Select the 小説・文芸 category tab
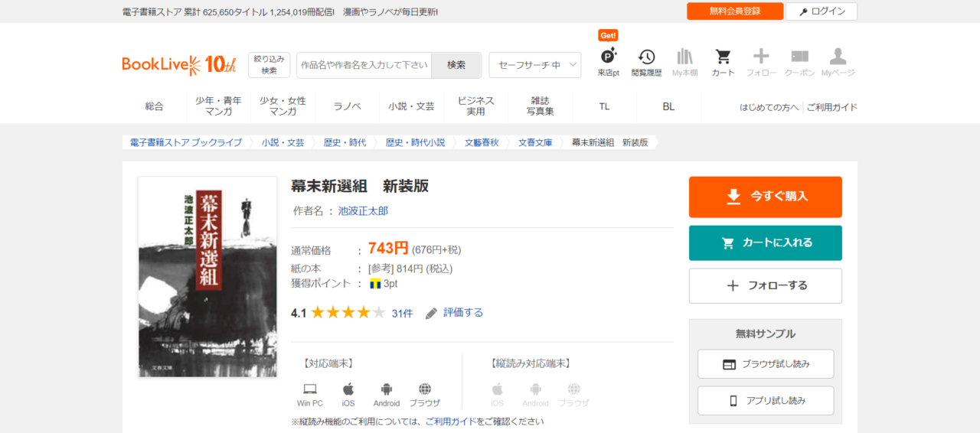The height and width of the screenshot is (433, 980). click(x=411, y=106)
